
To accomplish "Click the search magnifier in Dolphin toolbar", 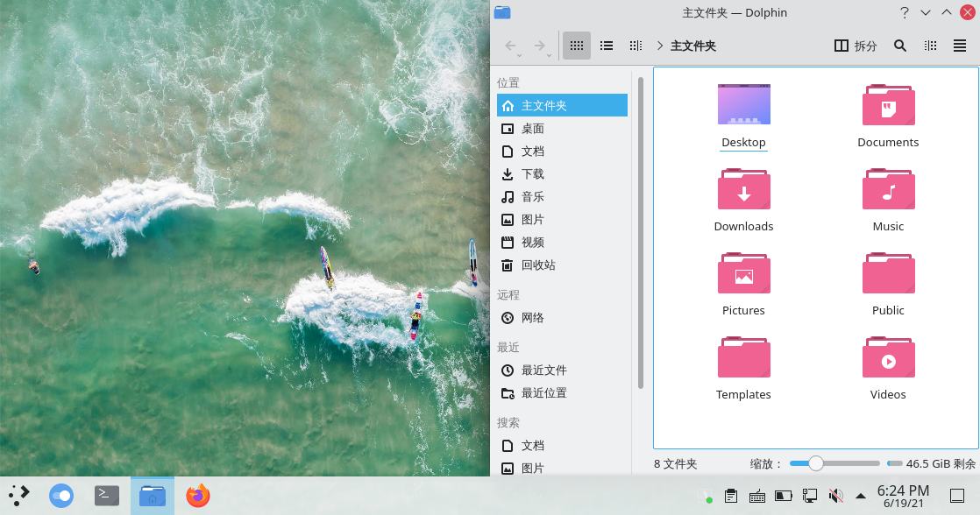I will click(x=899, y=46).
